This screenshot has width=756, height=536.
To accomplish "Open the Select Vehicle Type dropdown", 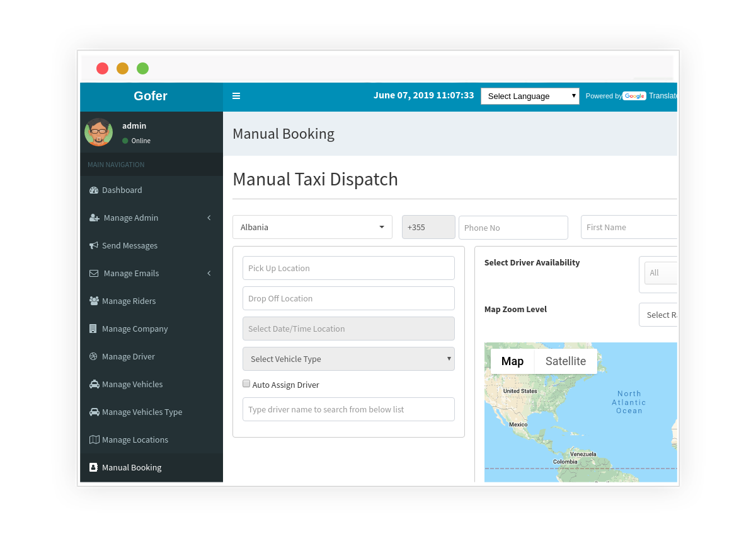I will tap(348, 359).
